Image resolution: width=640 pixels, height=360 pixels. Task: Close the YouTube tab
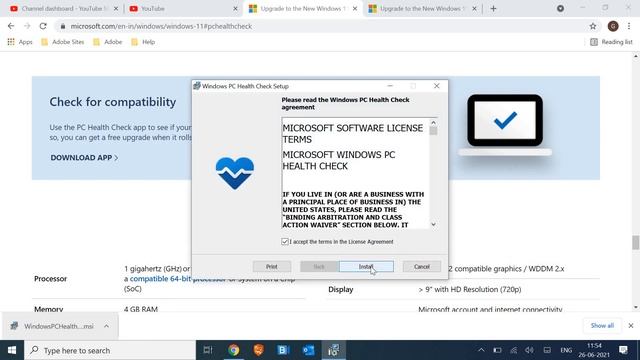click(x=235, y=9)
